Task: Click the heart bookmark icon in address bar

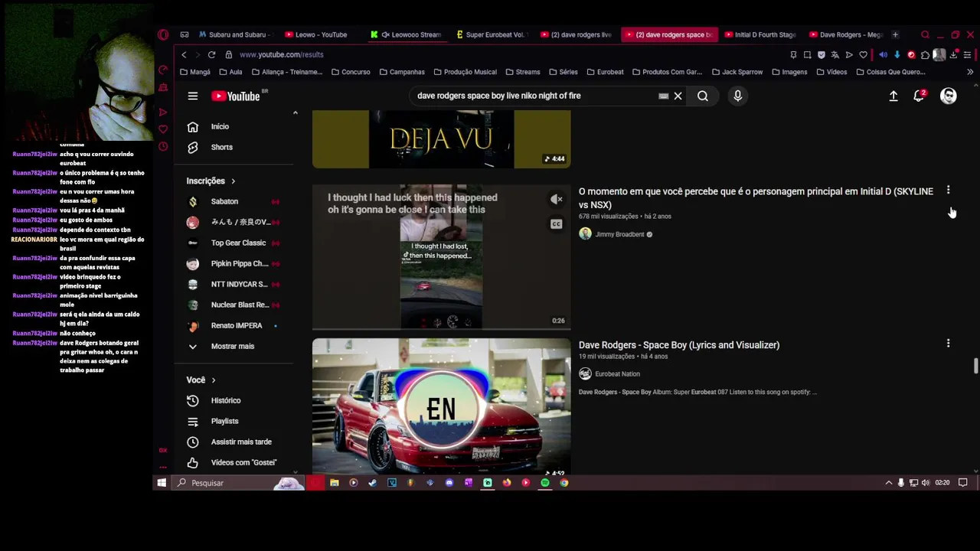Action: 863,54
